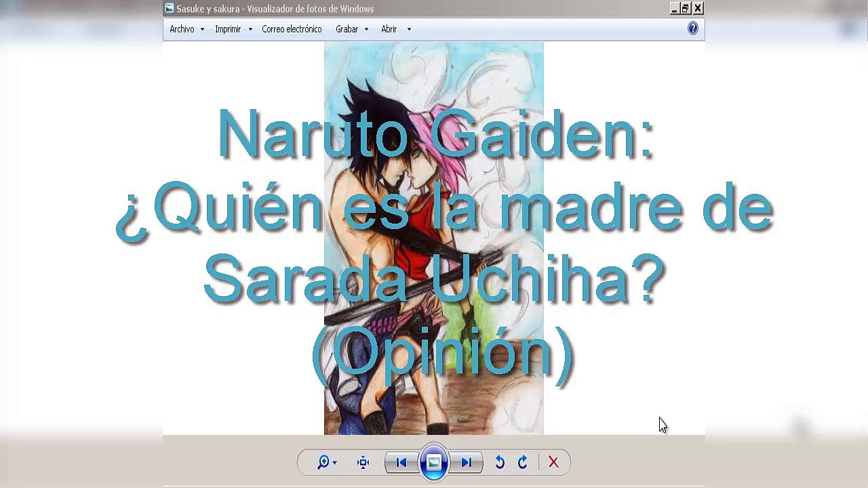Open the Imprimir menu
The image size is (868, 488).
tap(228, 29)
